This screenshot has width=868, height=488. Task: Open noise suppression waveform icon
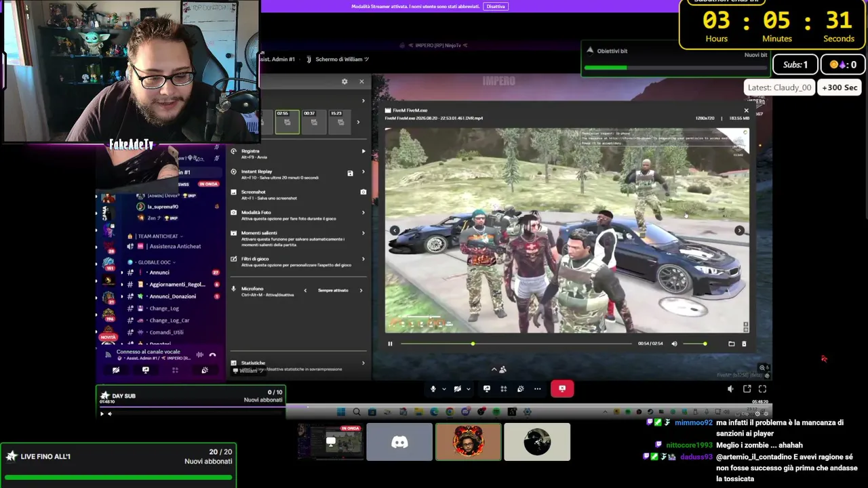(x=199, y=354)
